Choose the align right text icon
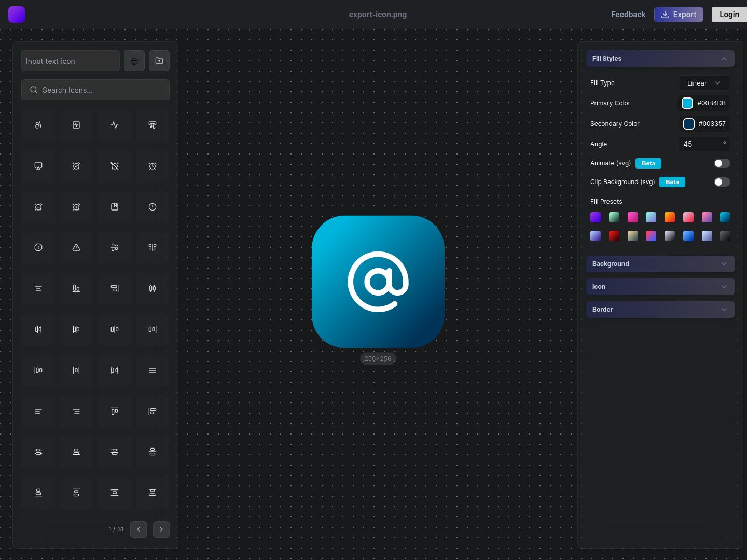The width and height of the screenshot is (747, 560). [76, 411]
